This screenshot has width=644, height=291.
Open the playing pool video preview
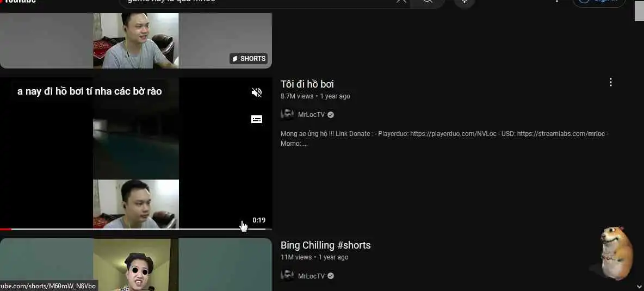[x=135, y=153]
